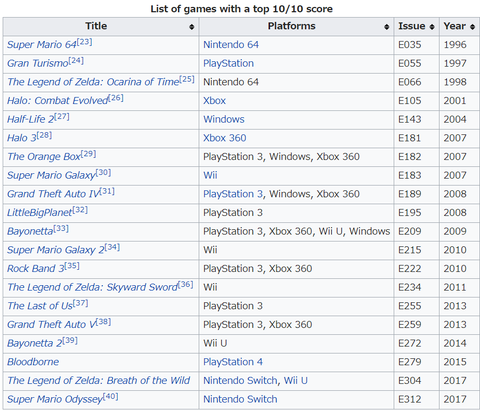Open the PlayStation link in Gran Turismo row
The image size is (480, 410).
[x=229, y=63]
